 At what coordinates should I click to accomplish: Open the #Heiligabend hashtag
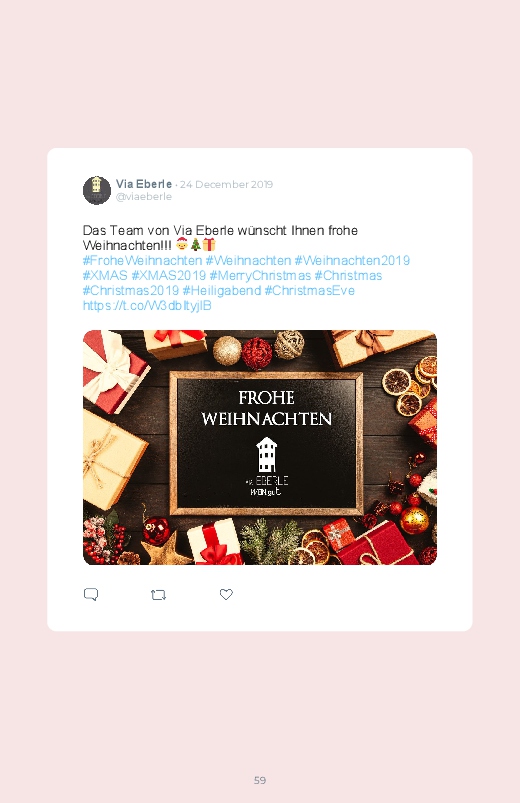coord(222,290)
